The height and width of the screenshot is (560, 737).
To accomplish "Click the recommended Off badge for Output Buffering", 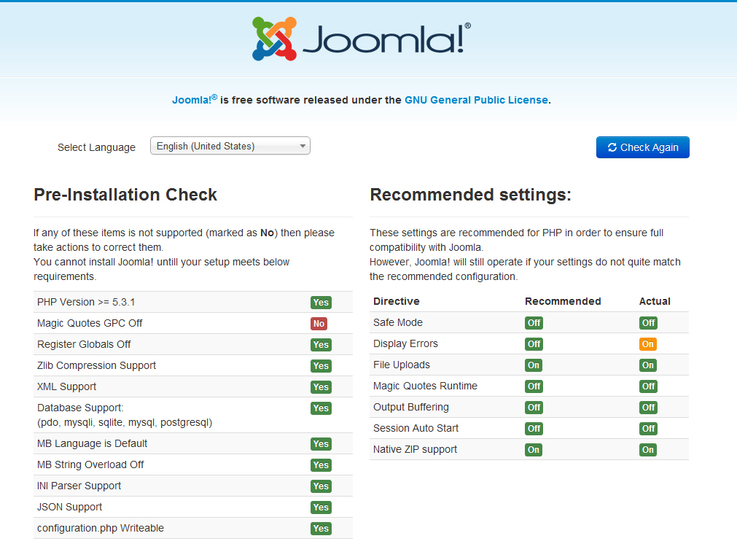I will 534,408.
